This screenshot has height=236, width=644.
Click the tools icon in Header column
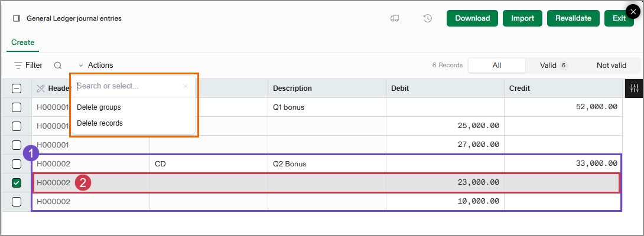[x=41, y=88]
